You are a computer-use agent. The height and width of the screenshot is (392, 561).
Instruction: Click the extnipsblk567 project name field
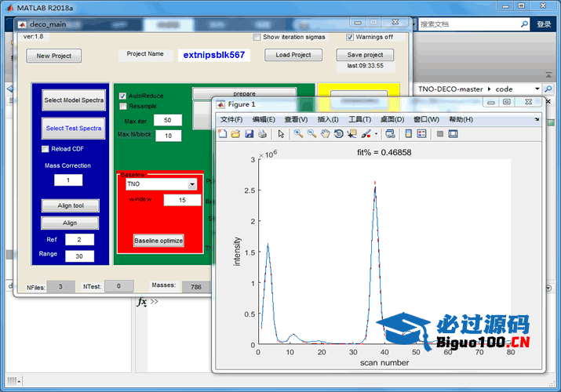coord(214,55)
